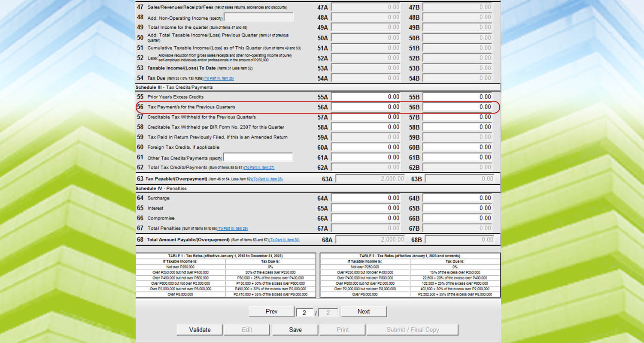644x343 pixels.
Task: Click field 67B Total Penalties
Action: coord(458,229)
